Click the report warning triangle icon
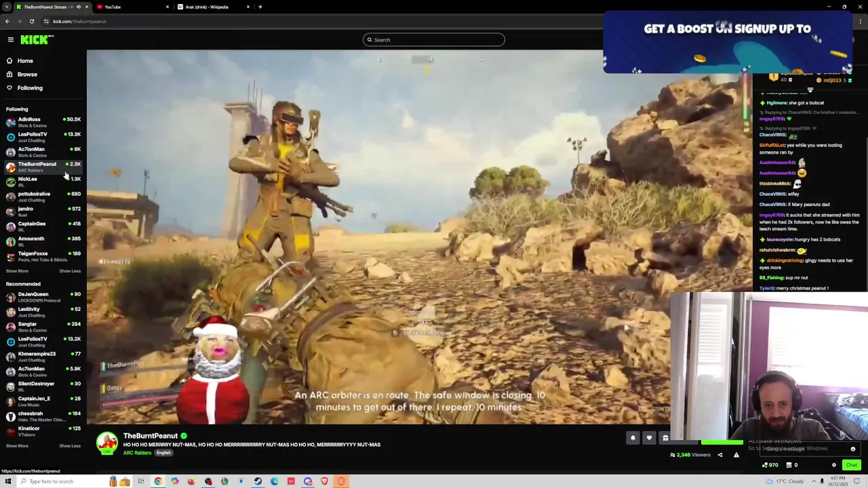This screenshot has height=488, width=868. point(736,455)
